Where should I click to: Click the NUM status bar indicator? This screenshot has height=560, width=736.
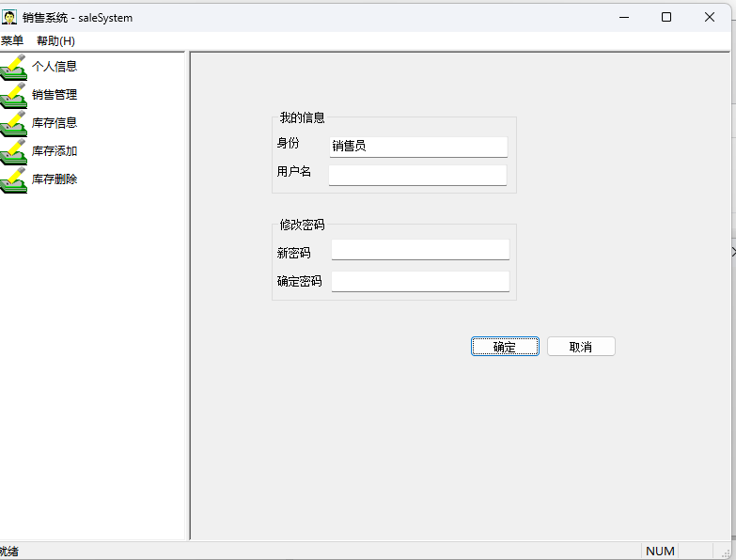(660, 552)
